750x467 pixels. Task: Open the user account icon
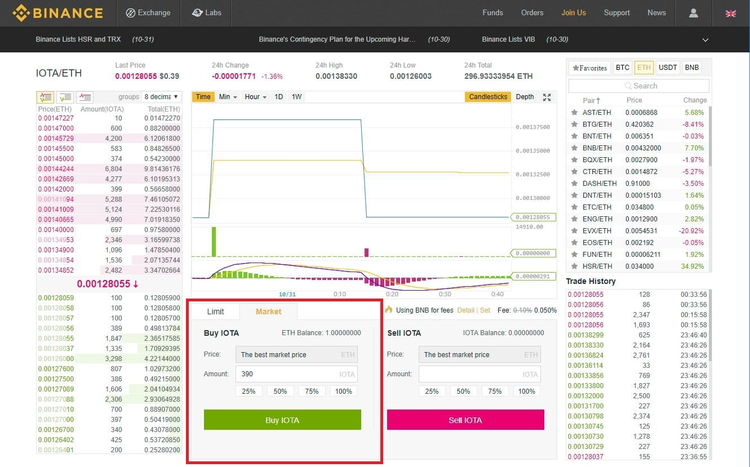pyautogui.click(x=693, y=13)
